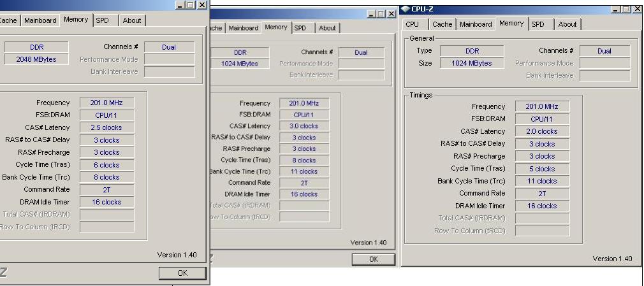Close the window showing 2048 MBytes

201,5
